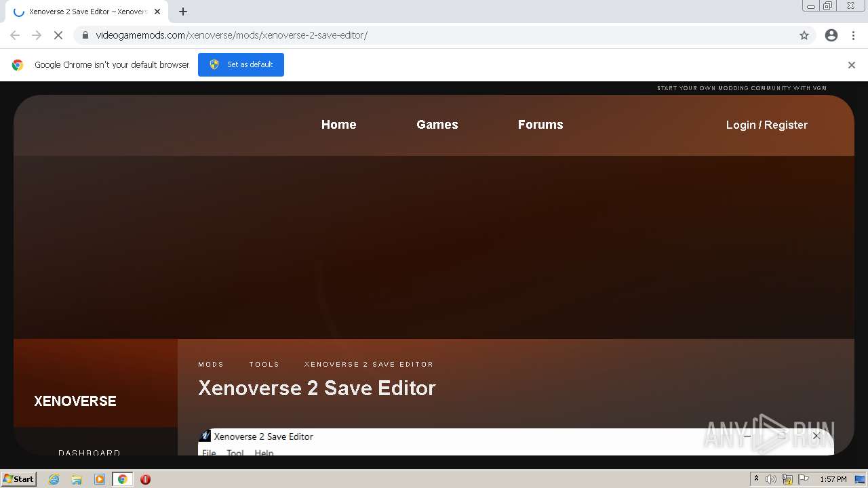Open Windows Media Player taskbar icon
868x488 pixels.
pyautogui.click(x=100, y=479)
